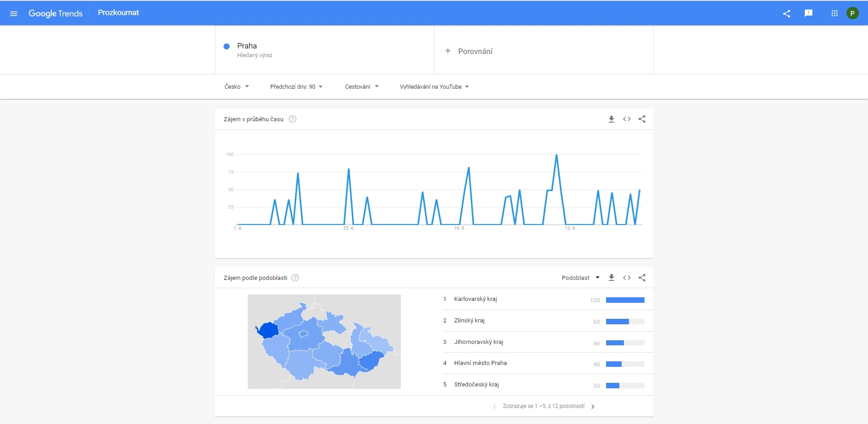Open the hamburger navigation menu
Viewport: 868px width, 424px height.
(14, 13)
